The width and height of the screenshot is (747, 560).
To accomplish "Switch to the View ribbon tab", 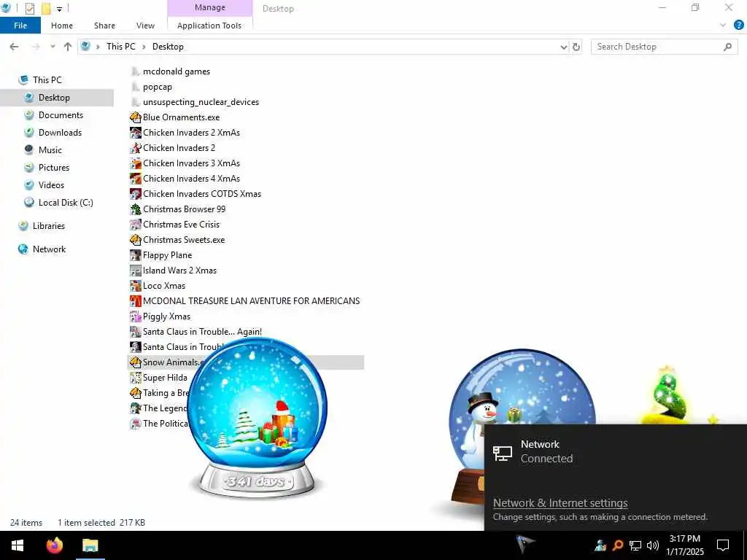I will pos(145,26).
